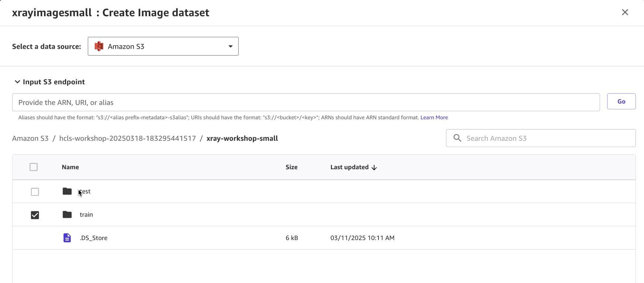This screenshot has height=283, width=644.
Task: Go to hcls-workshop bucket breadcrumb
Action: (x=127, y=139)
